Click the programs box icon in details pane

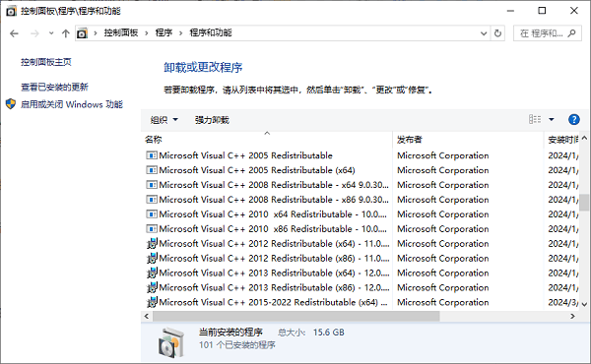171,342
